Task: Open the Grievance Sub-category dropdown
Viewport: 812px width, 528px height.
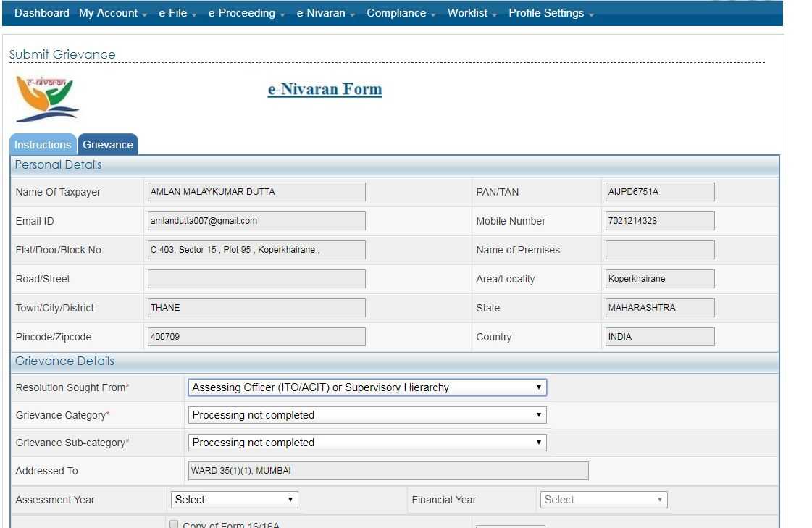Action: click(x=367, y=442)
